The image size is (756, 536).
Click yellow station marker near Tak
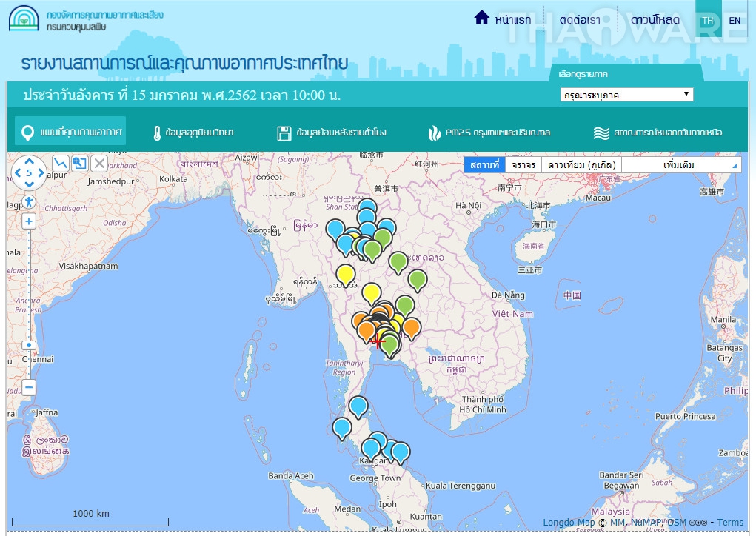tap(345, 274)
